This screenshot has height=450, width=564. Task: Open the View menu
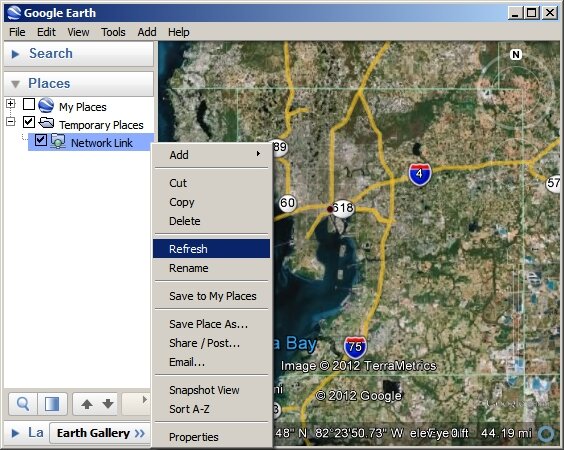(x=78, y=32)
